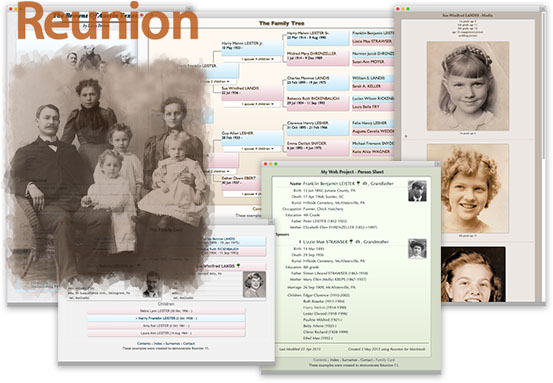Select Sue Winifred LANDIS box in Family Tree
Screen dimensions: 553x383
click(252, 93)
